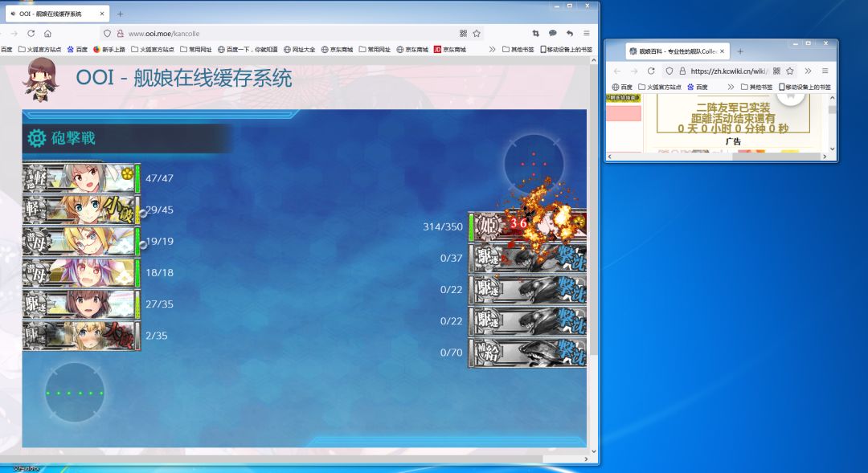
Task: Open 网址大全 bookmark
Action: [x=300, y=49]
